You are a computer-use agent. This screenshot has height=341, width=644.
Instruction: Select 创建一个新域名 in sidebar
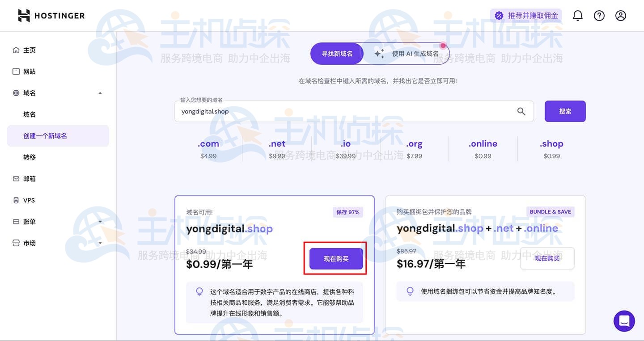58,136
